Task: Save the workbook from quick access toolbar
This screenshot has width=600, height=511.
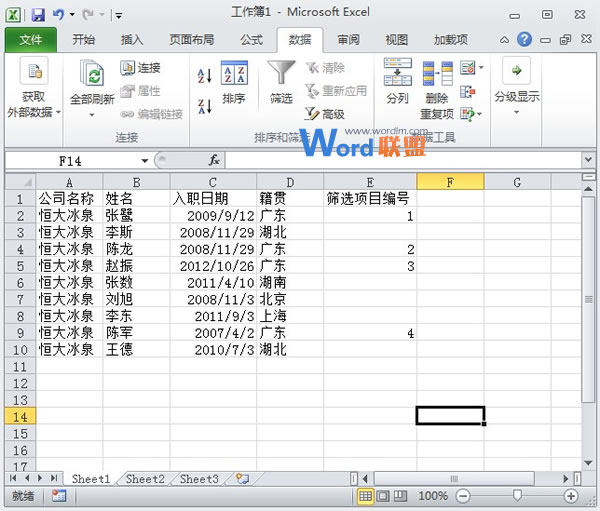Action: coord(38,15)
